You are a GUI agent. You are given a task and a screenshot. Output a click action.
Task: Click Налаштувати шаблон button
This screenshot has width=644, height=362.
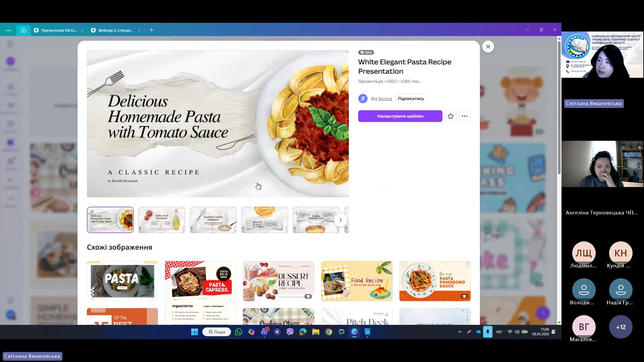pos(400,116)
